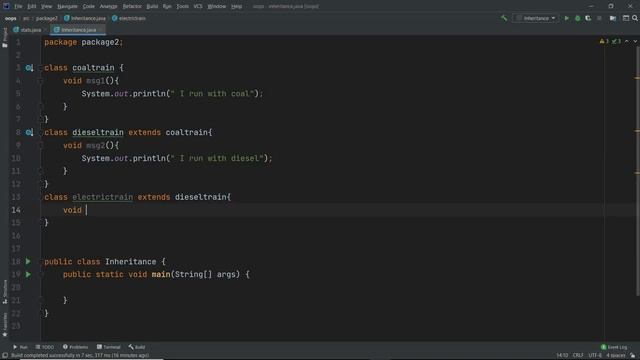Open Search Everywhere magnifier icon
Viewport: 640px width, 360px height.
635,18
